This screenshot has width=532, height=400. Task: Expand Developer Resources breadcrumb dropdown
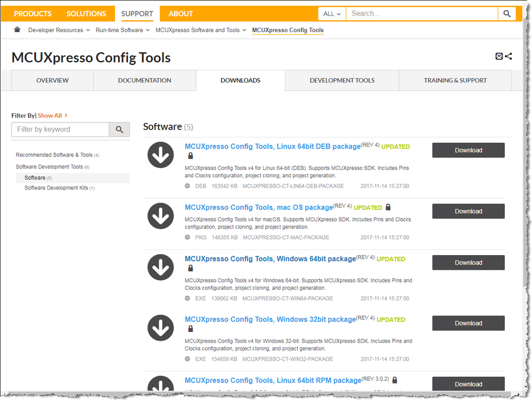click(x=88, y=30)
